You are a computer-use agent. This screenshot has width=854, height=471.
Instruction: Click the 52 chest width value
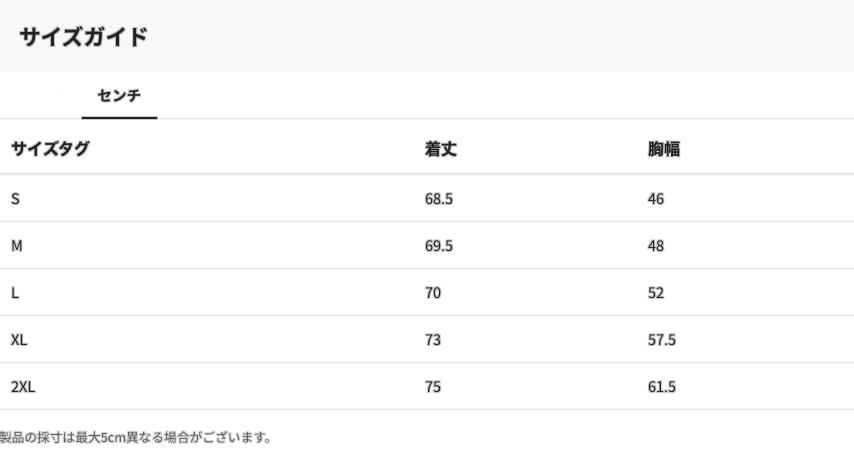coord(656,293)
